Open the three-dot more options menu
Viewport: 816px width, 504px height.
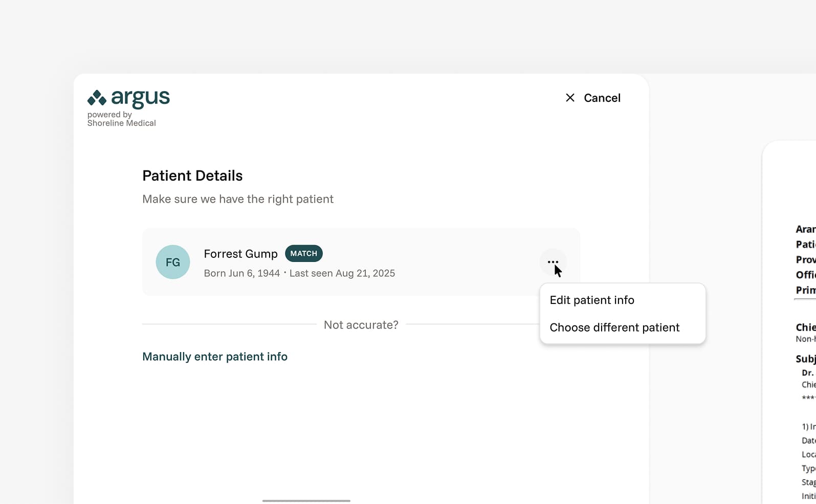[553, 262]
